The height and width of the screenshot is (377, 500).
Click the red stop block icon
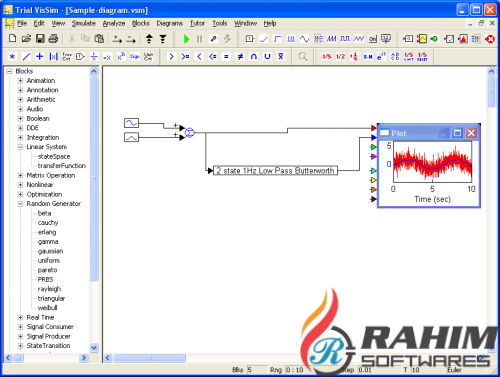(x=490, y=39)
